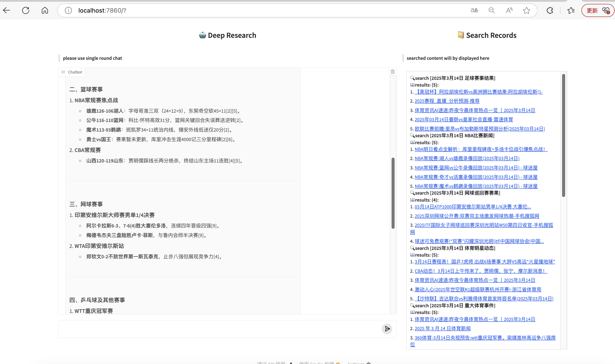Open link NBA常规赛:湖人vs雄鹿录像回放
615x364 pixels.
(x=467, y=159)
